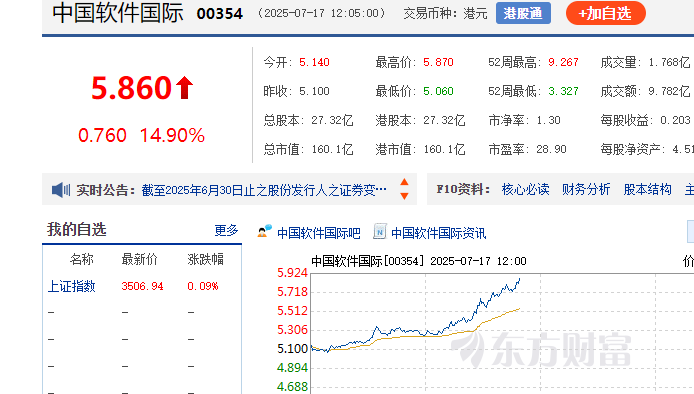Click the 港股通 badge
The width and height of the screenshot is (694, 394).
coord(523,13)
